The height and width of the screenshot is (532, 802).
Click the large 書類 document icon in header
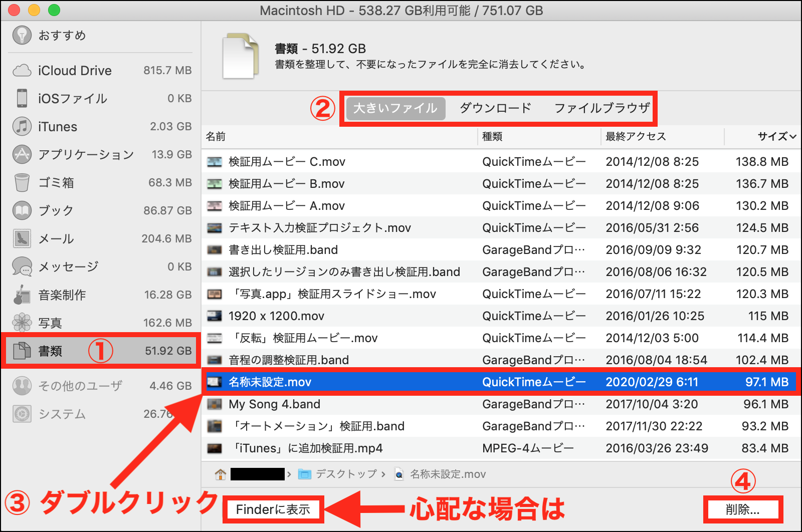(241, 56)
